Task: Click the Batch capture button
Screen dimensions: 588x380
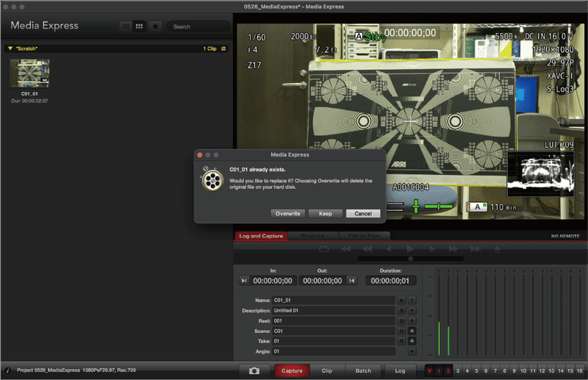Action: 363,370
